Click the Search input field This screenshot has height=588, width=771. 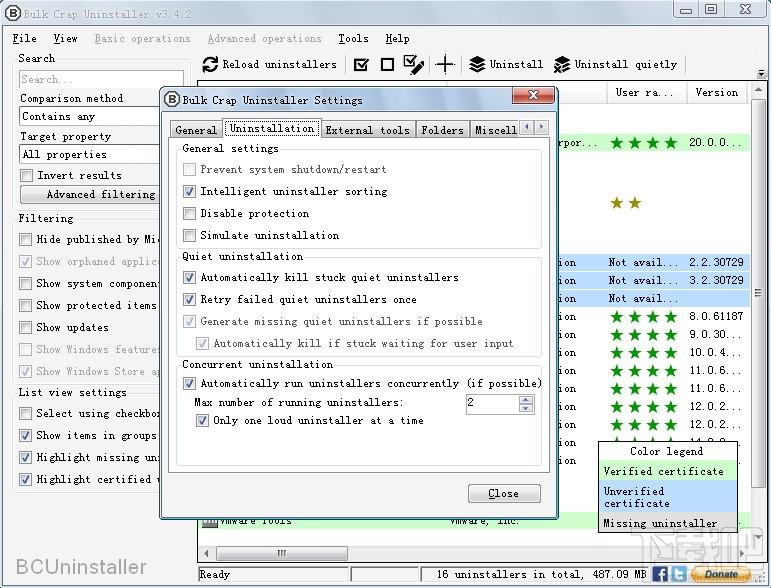[x=102, y=79]
